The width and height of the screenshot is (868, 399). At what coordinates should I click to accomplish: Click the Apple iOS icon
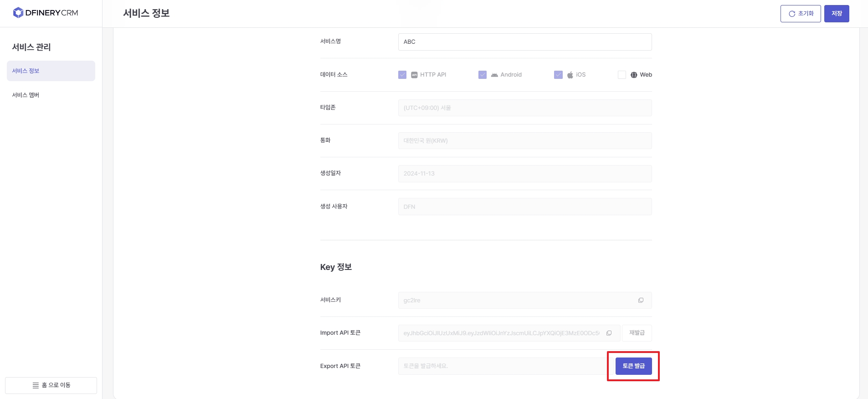(x=570, y=75)
